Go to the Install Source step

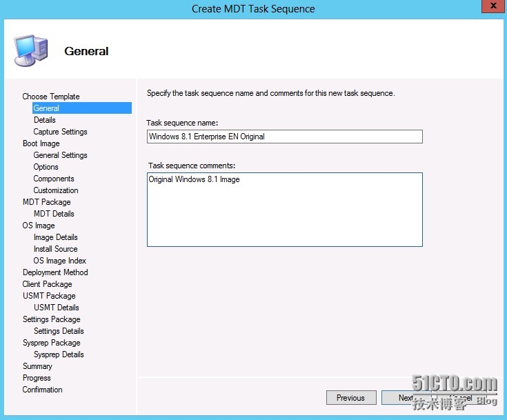pos(56,249)
